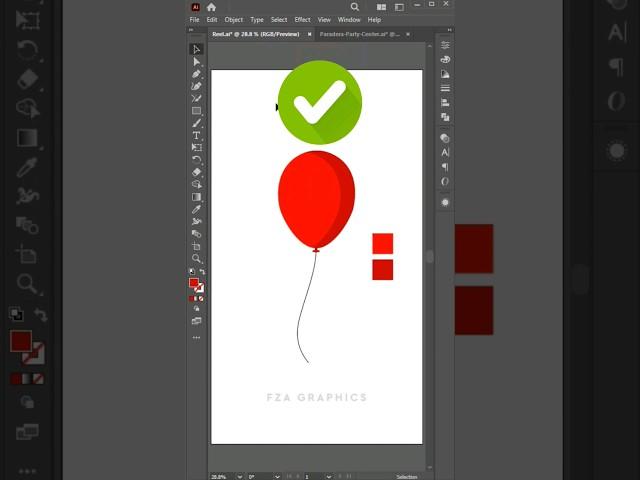Select the red balloon shape
The image size is (640, 480).
pyautogui.click(x=316, y=200)
